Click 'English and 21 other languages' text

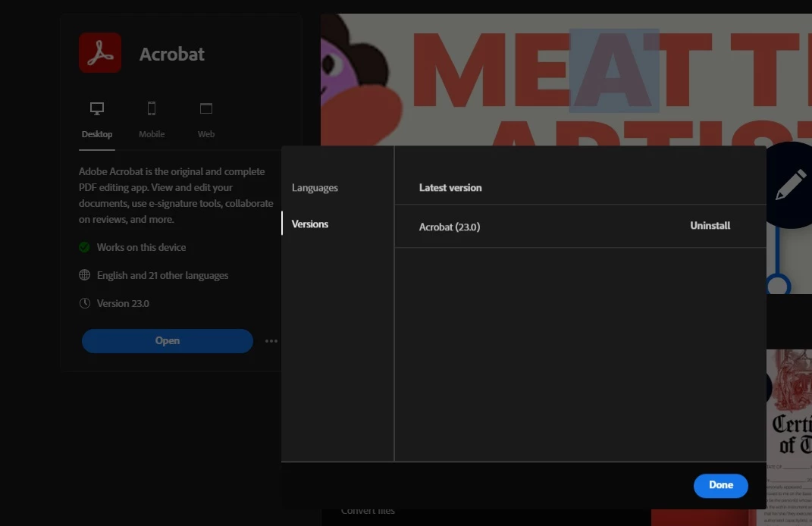coord(162,275)
